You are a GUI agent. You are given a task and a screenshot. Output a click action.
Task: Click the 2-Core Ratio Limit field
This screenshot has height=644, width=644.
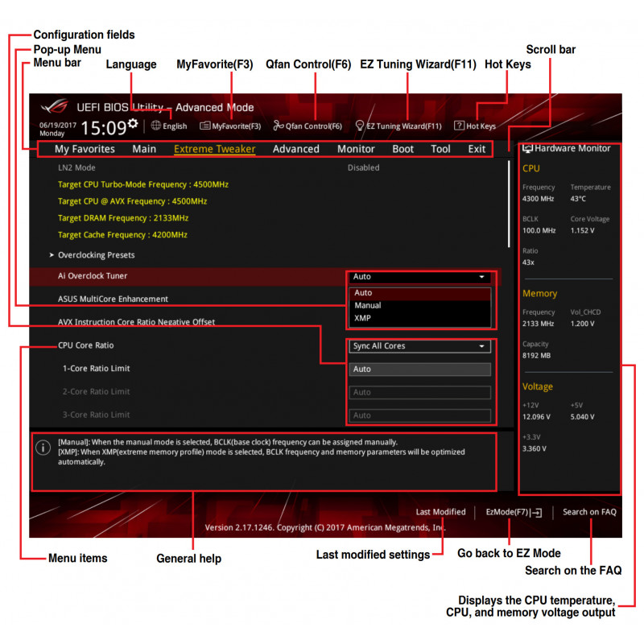coord(419,392)
